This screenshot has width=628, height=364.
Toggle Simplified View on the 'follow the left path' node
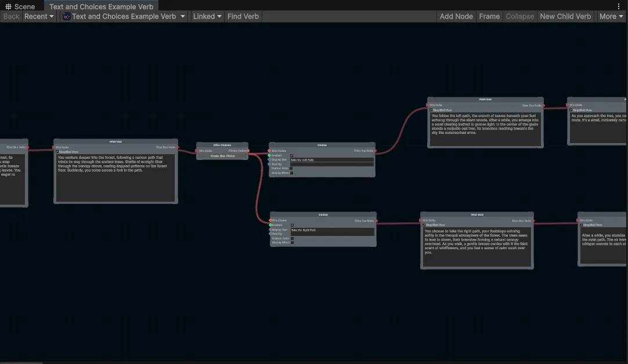click(431, 110)
